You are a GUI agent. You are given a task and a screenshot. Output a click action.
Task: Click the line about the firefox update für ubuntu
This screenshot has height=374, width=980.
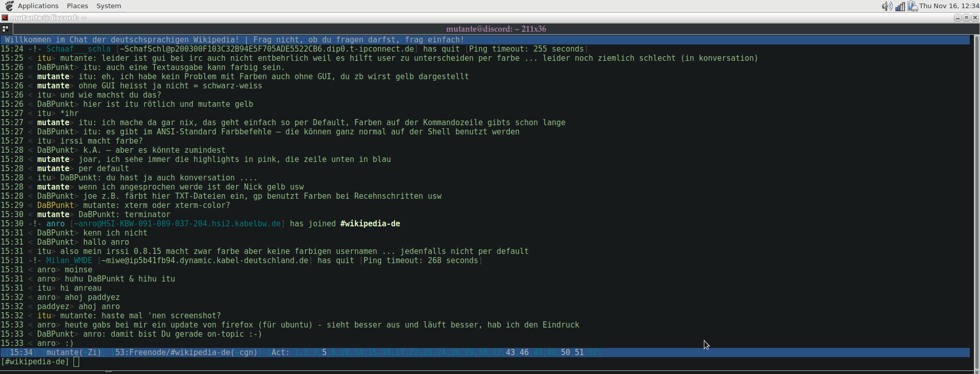[x=322, y=325]
